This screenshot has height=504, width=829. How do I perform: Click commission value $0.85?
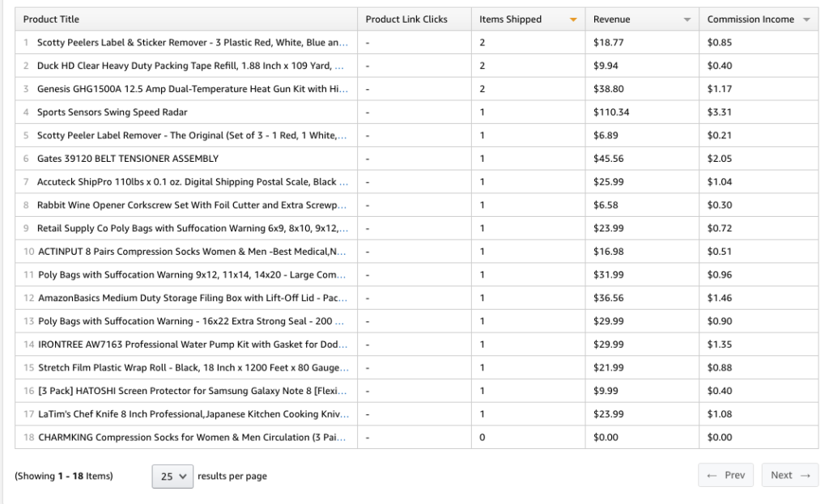pyautogui.click(x=720, y=42)
